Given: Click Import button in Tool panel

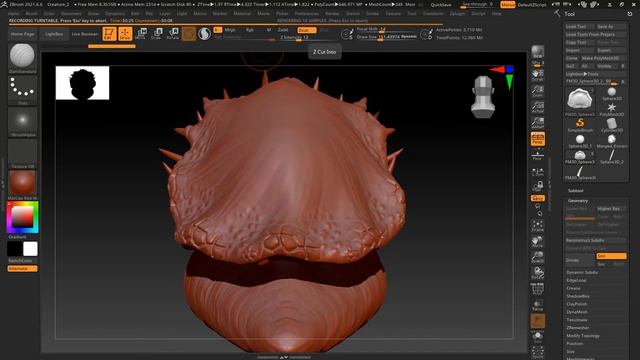Looking at the screenshot, I should [x=580, y=50].
